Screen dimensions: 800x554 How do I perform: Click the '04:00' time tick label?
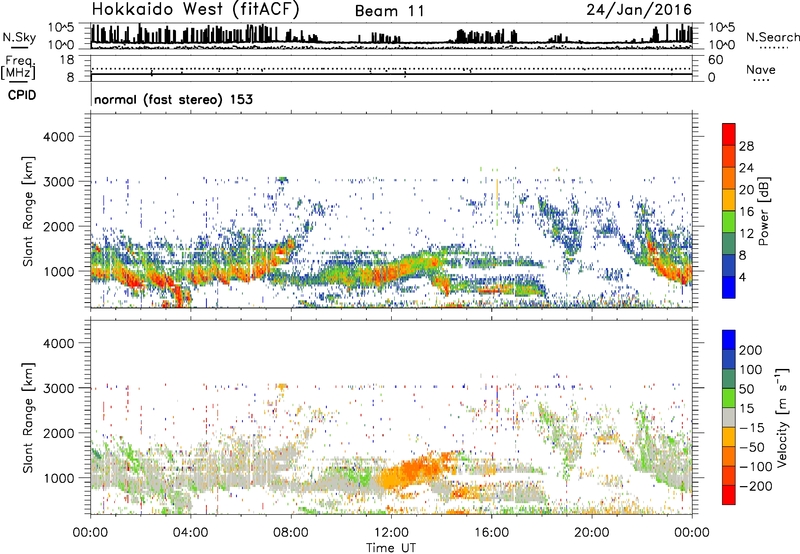190,533
